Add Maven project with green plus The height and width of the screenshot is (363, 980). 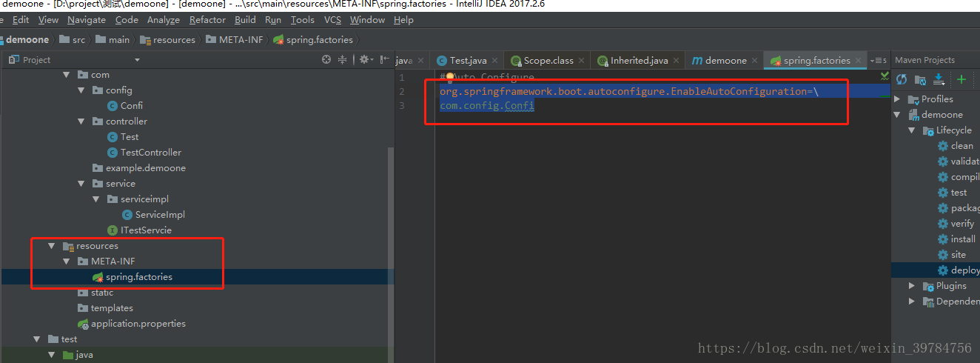[961, 79]
